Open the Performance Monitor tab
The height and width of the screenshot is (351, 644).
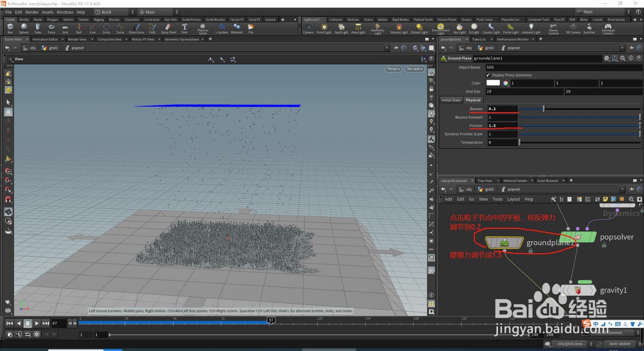(x=513, y=39)
